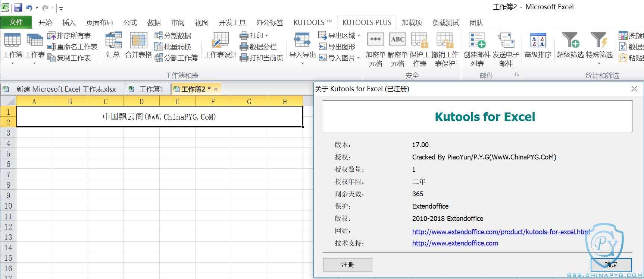Click 数据分栏
The image size is (644, 279).
pos(258,47)
